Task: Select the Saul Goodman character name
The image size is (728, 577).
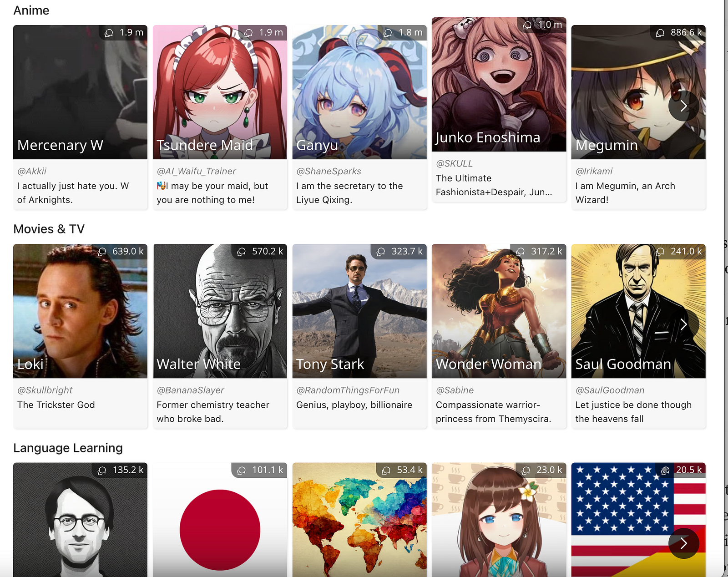Action: [623, 364]
